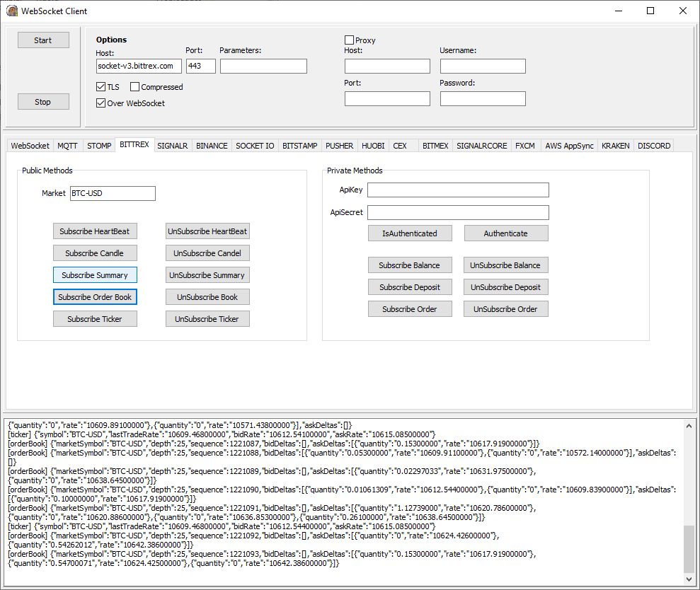Switch to the WebSocket tab
This screenshot has height=590, width=700.
click(x=30, y=146)
